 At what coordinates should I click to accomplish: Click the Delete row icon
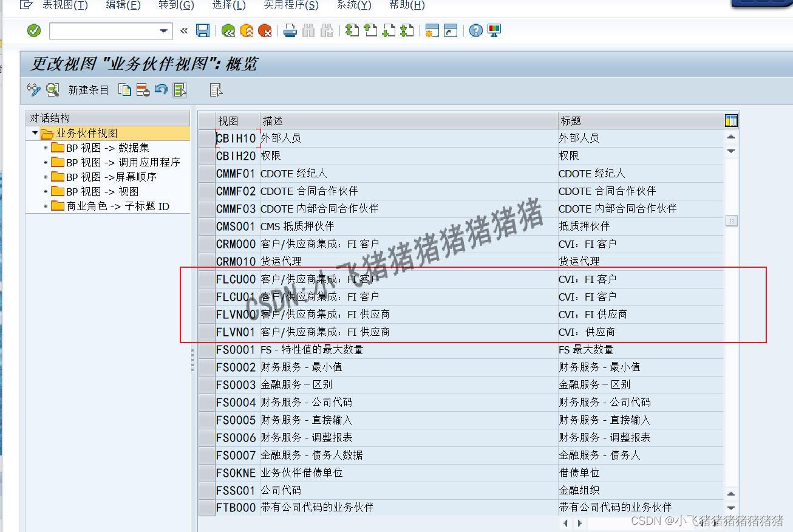(143, 90)
